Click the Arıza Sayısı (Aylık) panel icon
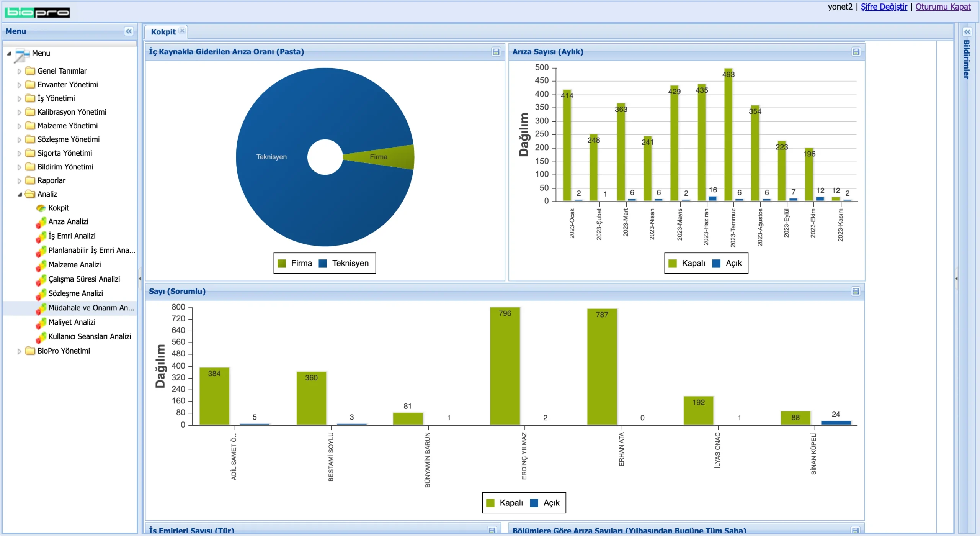Image resolution: width=980 pixels, height=536 pixels. click(x=856, y=52)
